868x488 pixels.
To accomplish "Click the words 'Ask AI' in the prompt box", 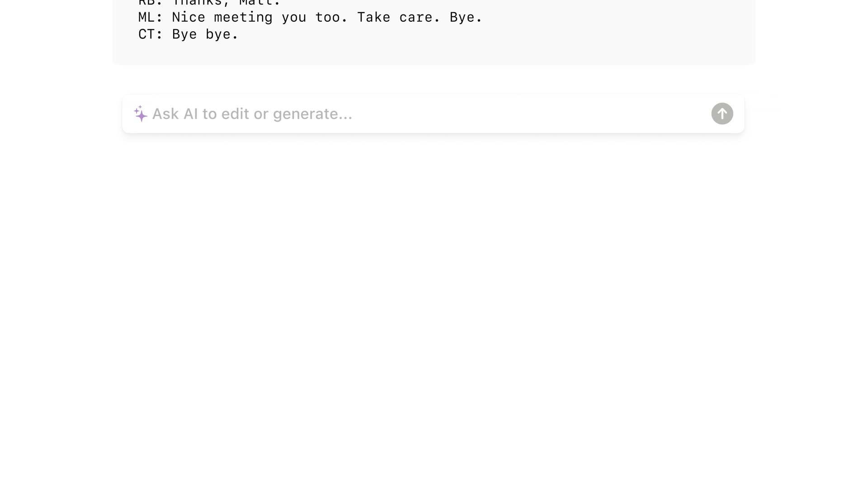I will 175,114.
